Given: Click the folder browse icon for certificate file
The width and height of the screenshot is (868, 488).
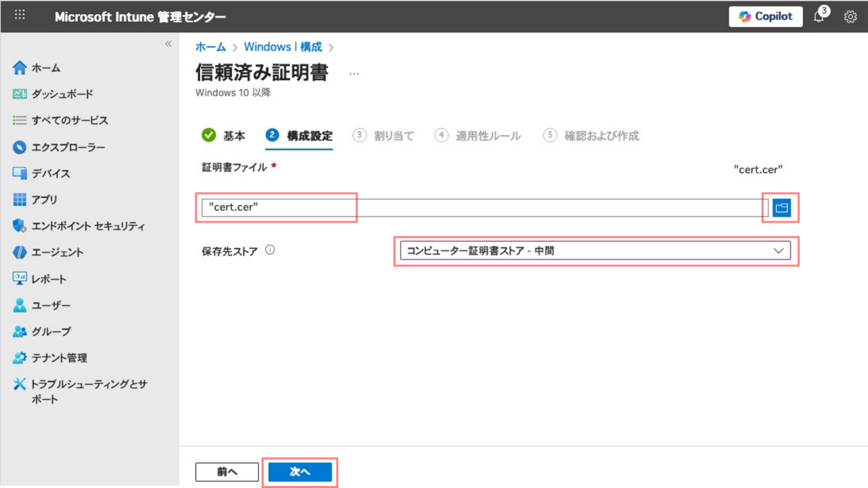Looking at the screenshot, I should (781, 208).
